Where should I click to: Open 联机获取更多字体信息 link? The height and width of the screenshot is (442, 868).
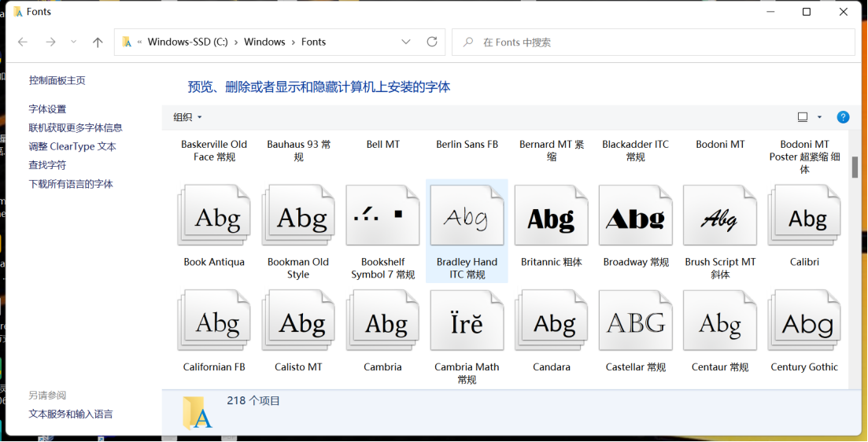(x=76, y=127)
